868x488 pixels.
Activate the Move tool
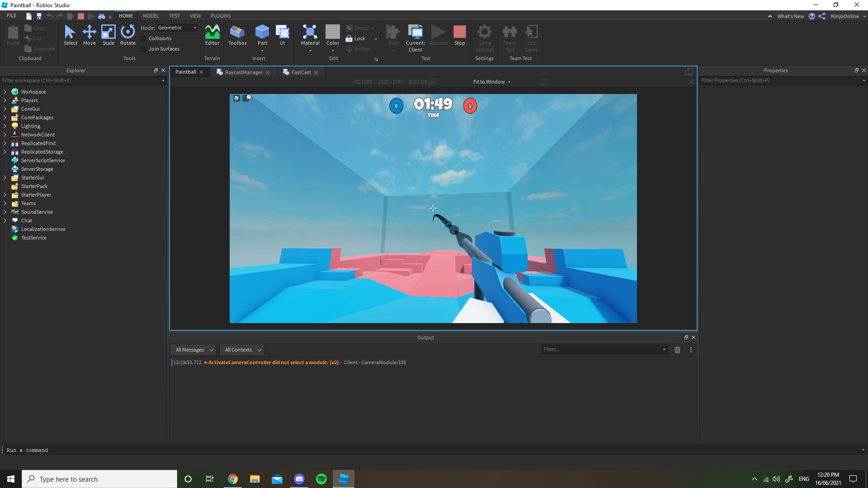pyautogui.click(x=89, y=35)
